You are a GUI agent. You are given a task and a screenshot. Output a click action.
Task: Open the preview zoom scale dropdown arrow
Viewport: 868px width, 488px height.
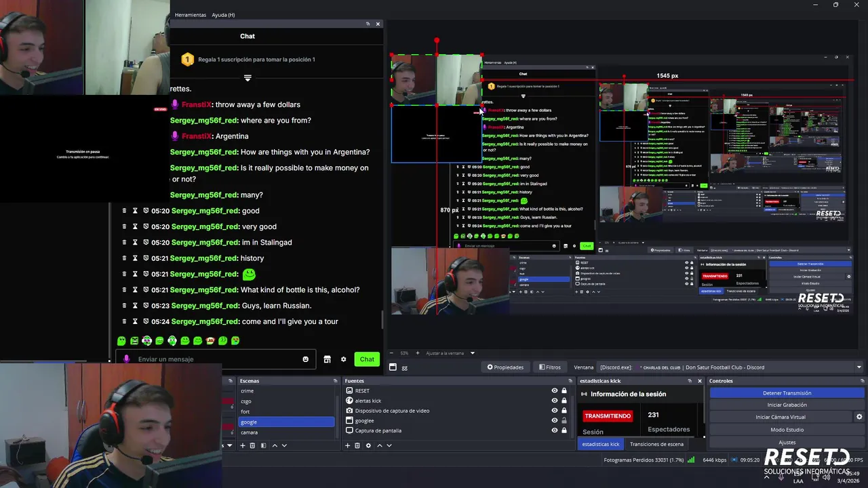pos(473,353)
